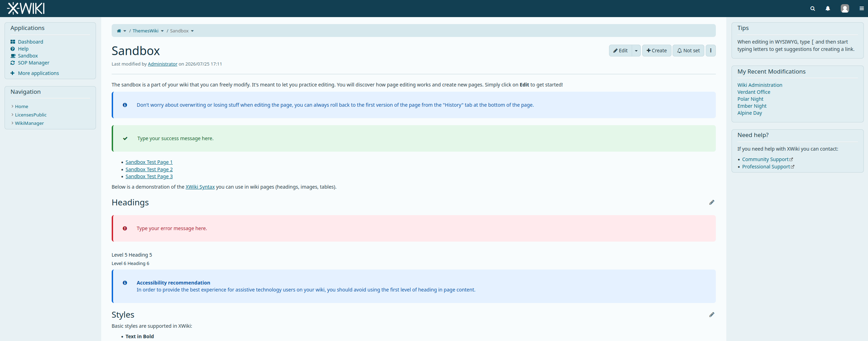Screen dimensions: 868x341
Task: Expand the WikiManager navigation tree node
Action: tap(13, 123)
